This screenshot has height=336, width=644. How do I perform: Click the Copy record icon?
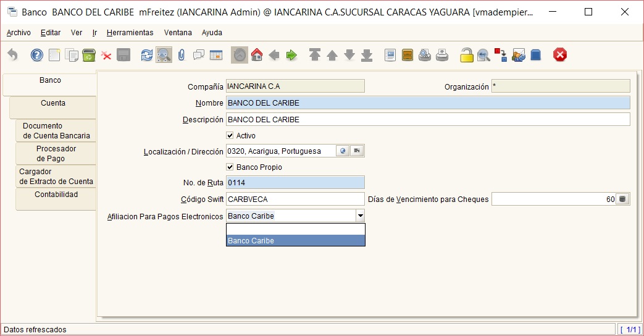[72, 54]
